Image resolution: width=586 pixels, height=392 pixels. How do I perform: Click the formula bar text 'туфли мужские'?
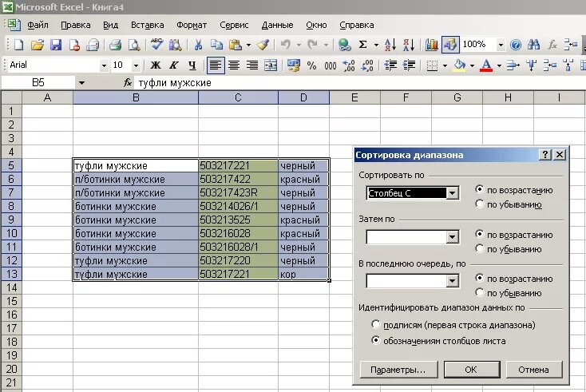point(175,82)
